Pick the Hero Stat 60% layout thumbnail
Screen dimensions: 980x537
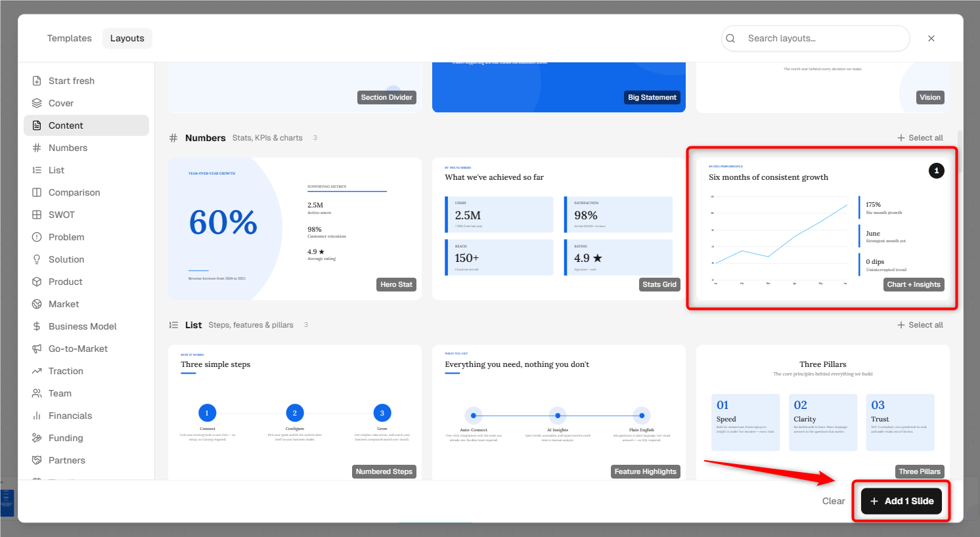[x=295, y=228]
